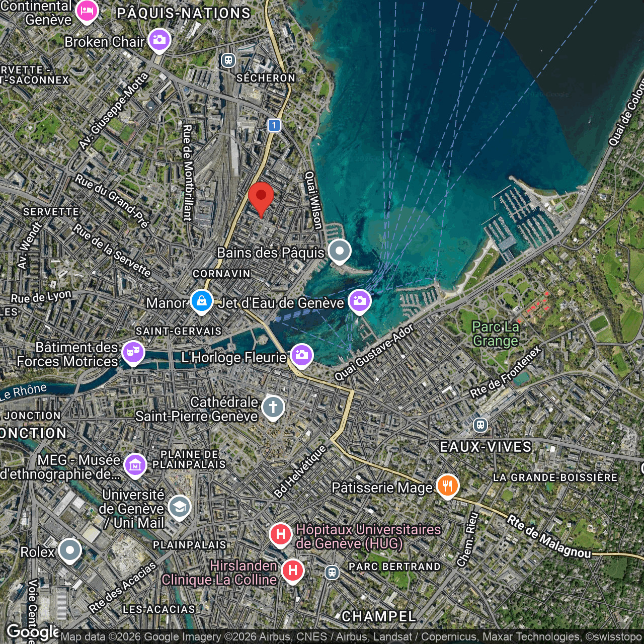Click the Cathédrale Saint-Pierre church icon
644x644 pixels.
click(273, 407)
